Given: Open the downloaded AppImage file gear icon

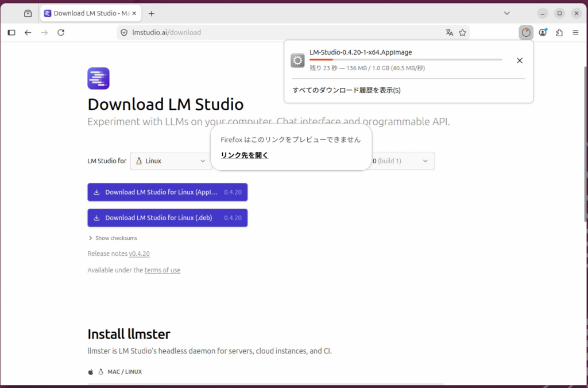Looking at the screenshot, I should [298, 60].
